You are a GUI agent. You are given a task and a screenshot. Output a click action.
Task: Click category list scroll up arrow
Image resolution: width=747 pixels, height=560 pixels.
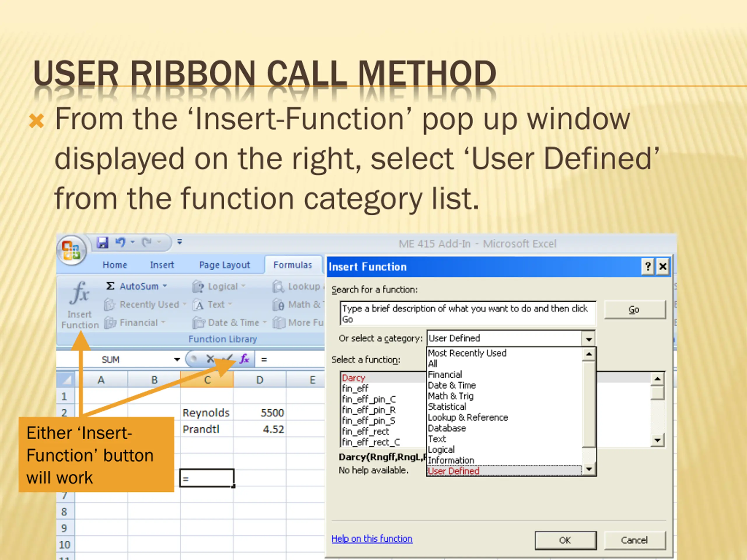(589, 354)
